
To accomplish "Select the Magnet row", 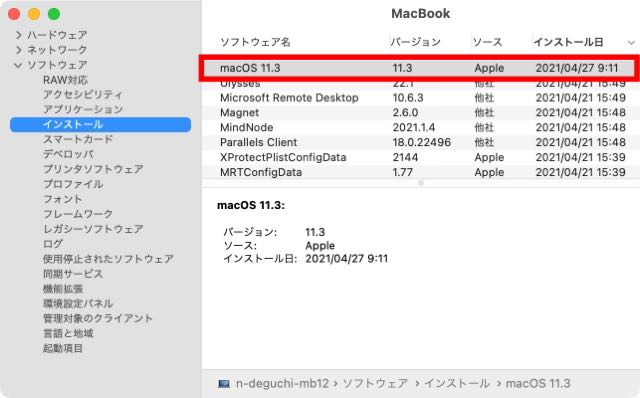I will (421, 113).
